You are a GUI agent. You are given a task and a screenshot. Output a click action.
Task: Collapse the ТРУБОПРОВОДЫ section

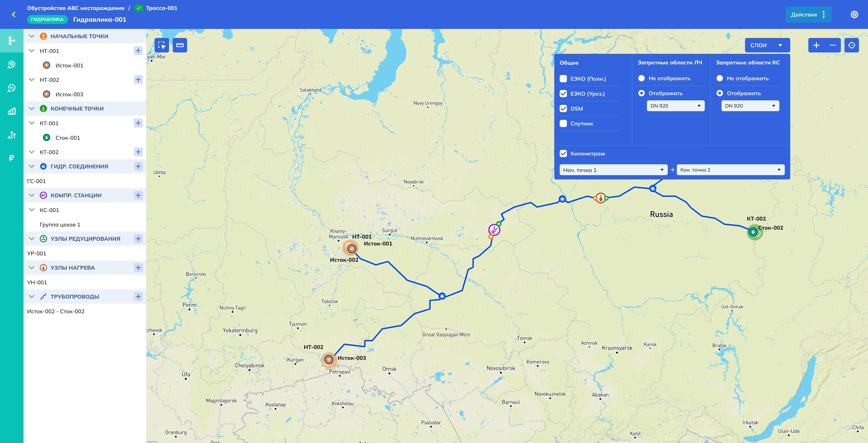[x=32, y=297]
